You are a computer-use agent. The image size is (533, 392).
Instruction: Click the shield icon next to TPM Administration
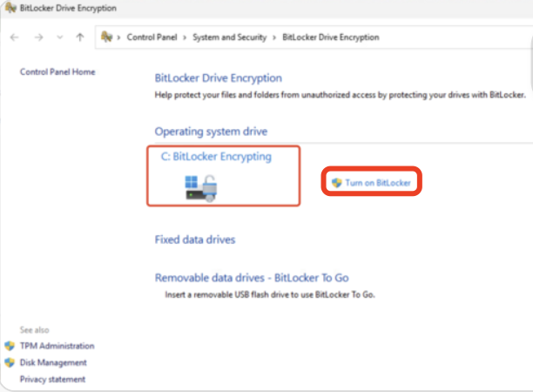tap(10, 346)
